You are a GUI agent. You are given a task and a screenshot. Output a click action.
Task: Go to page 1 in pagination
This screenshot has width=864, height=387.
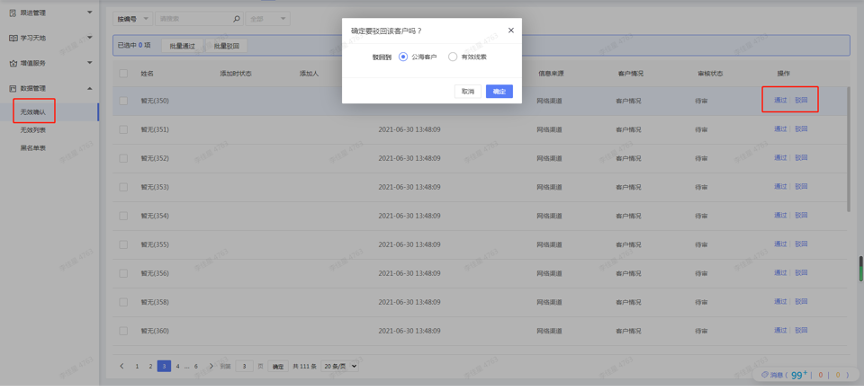tap(137, 366)
